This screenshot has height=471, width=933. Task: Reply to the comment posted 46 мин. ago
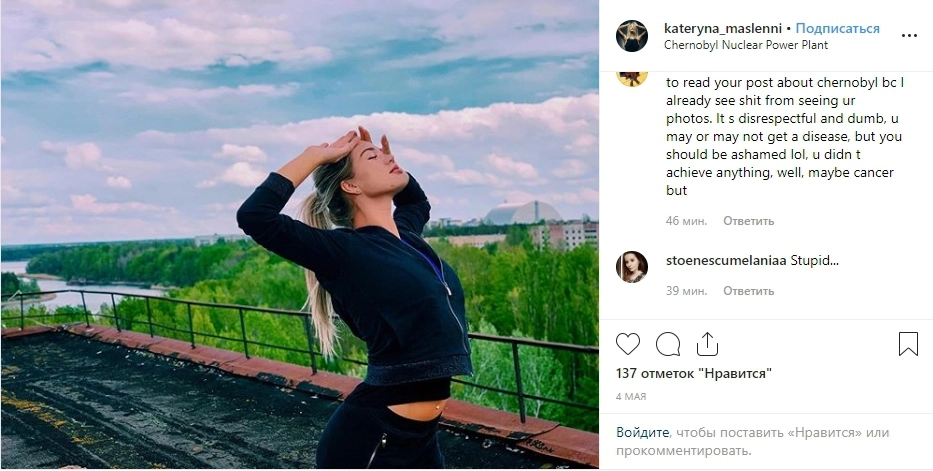coord(748,221)
